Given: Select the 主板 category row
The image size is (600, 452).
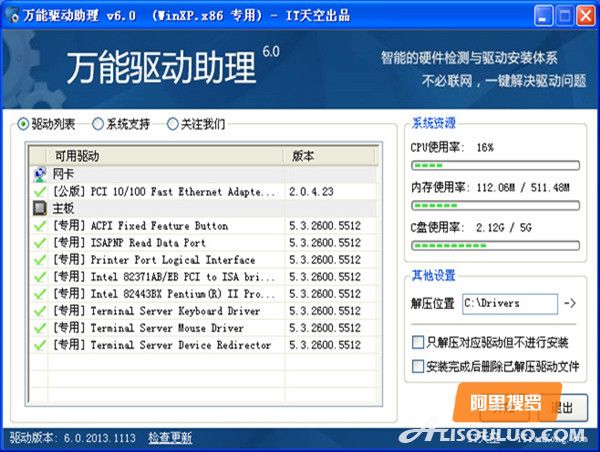Looking at the screenshot, I should click(x=204, y=208).
